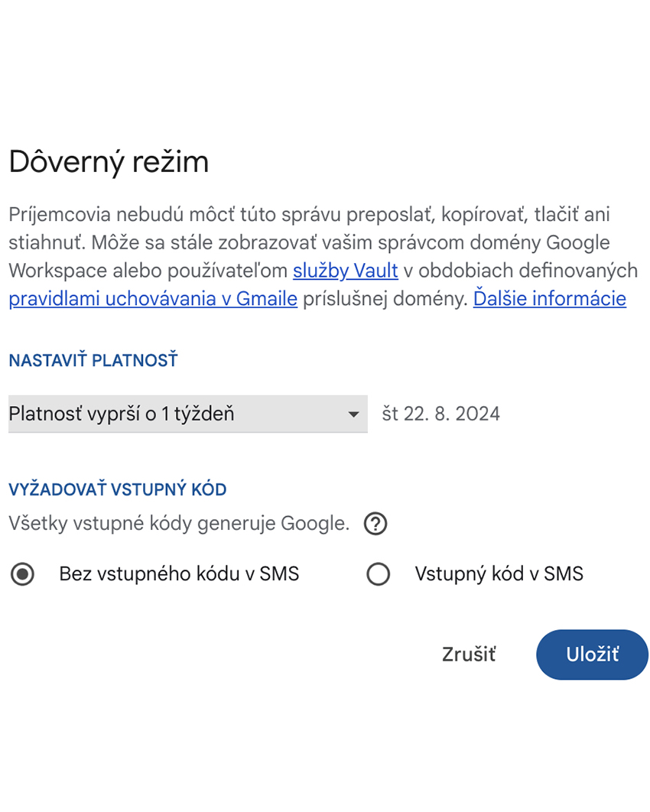Click the Zrušiť button
The width and height of the screenshot is (650, 812).
click(x=469, y=654)
